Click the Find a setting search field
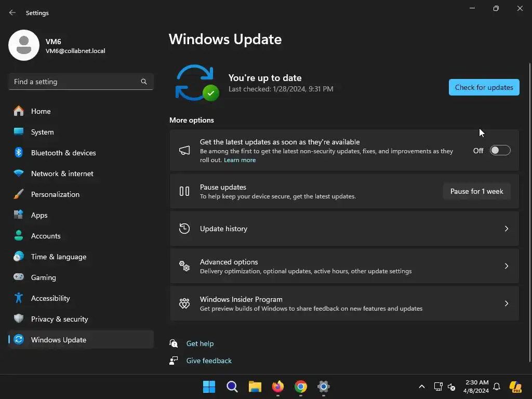 point(81,82)
